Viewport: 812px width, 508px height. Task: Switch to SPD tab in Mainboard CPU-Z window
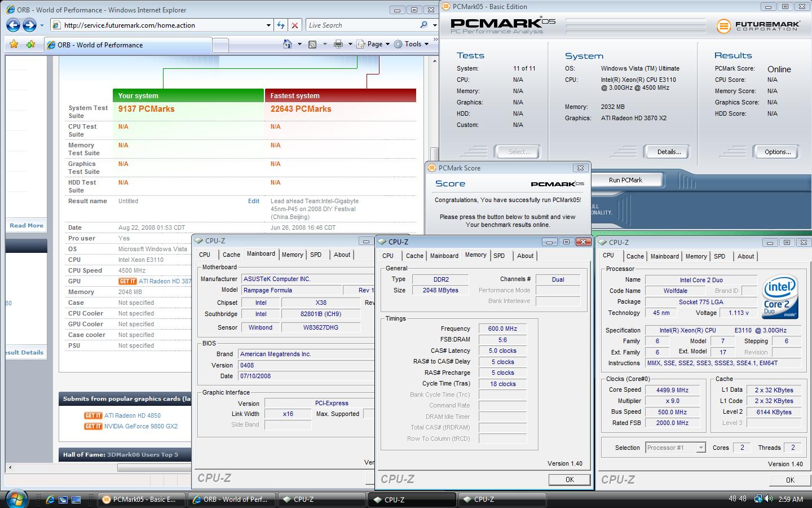(316, 255)
